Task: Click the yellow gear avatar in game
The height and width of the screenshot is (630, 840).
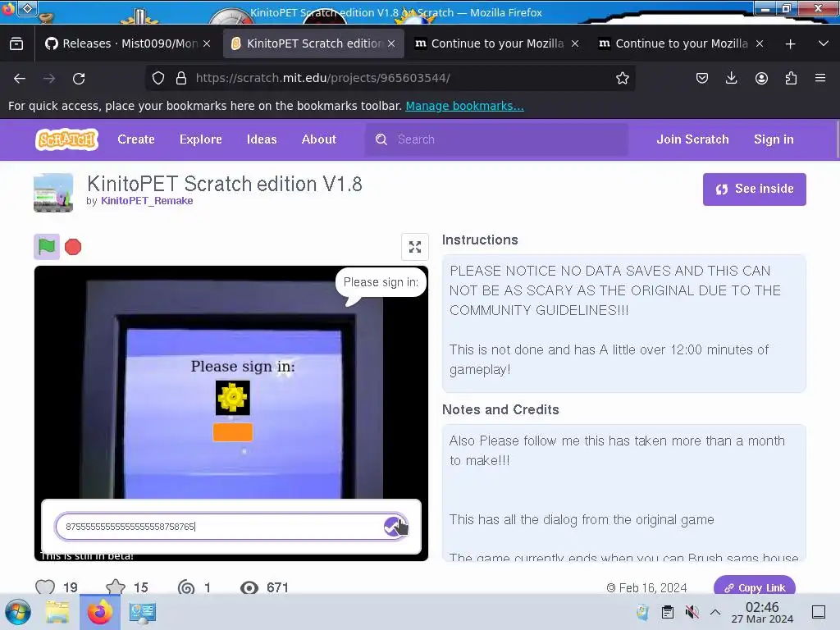Action: point(232,398)
